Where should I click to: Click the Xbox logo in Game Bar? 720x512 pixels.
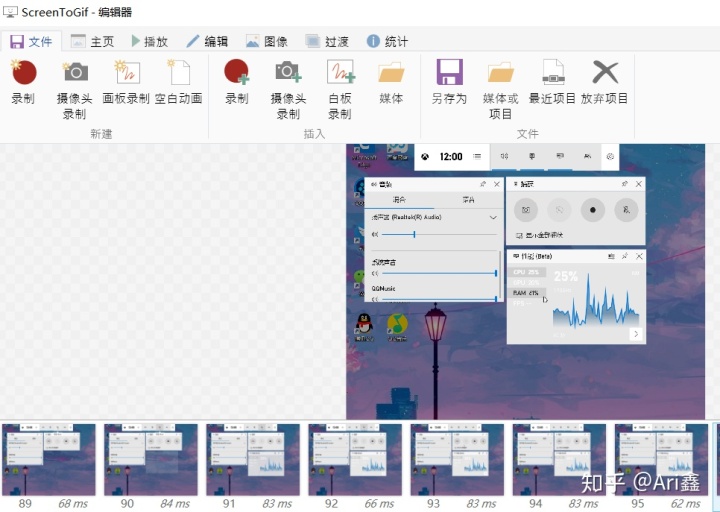pyautogui.click(x=426, y=157)
